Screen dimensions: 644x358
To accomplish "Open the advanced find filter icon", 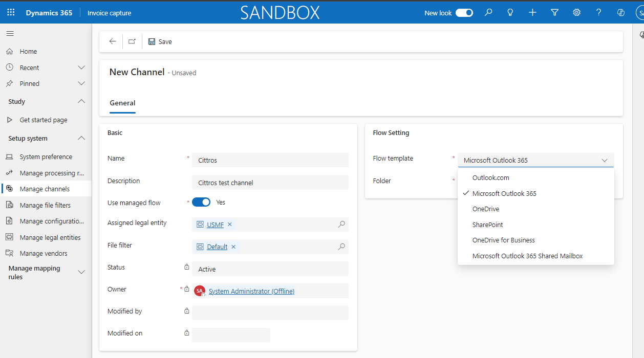I will click(554, 13).
